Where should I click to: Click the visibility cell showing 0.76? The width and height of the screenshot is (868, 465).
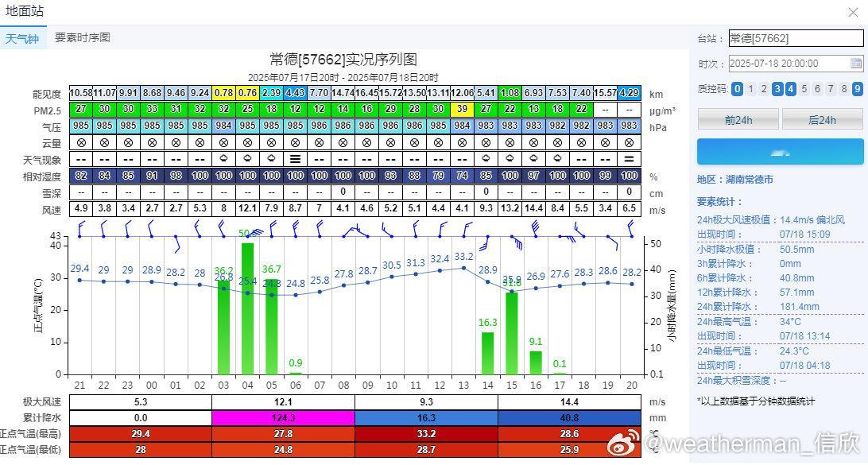(247, 93)
